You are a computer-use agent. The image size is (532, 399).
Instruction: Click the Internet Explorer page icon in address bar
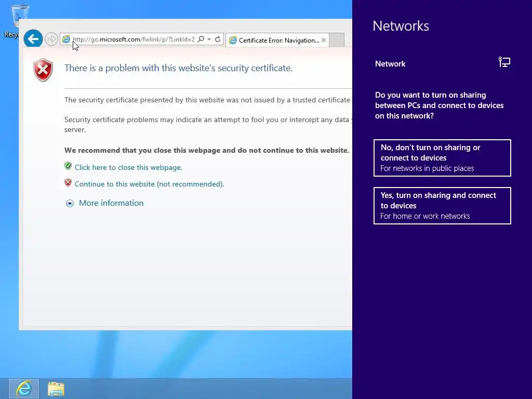click(66, 39)
